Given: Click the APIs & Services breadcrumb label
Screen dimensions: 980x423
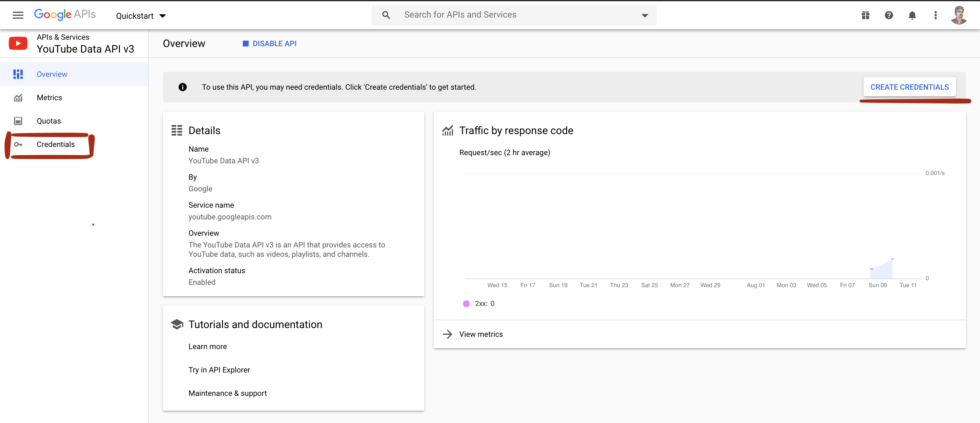Looking at the screenshot, I should 63,37.
